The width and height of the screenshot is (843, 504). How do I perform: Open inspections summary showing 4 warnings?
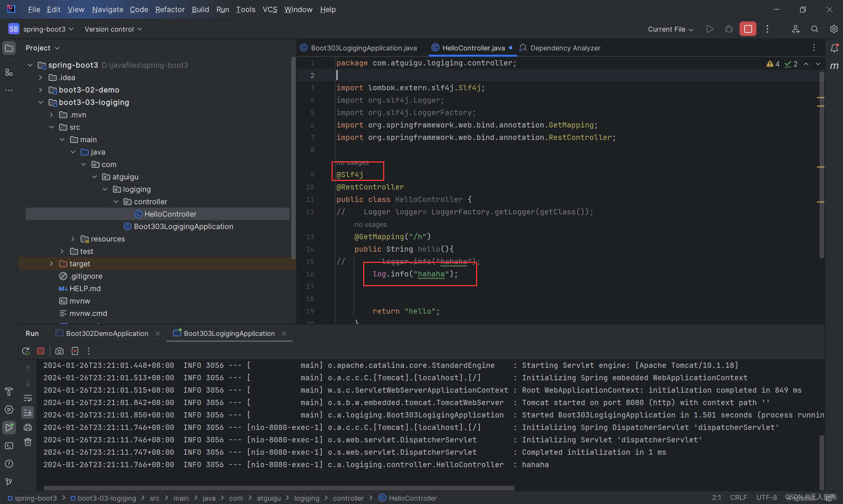[773, 64]
